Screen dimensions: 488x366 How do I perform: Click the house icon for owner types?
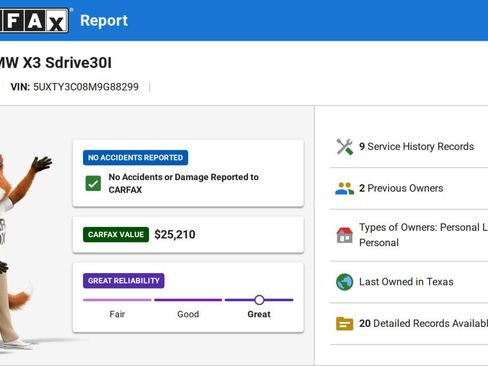point(344,235)
